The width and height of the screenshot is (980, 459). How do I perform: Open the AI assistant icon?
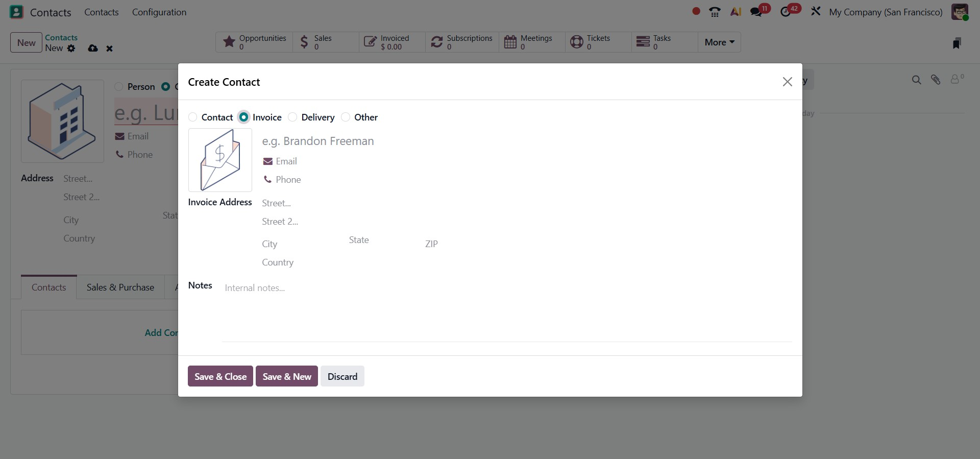click(736, 12)
